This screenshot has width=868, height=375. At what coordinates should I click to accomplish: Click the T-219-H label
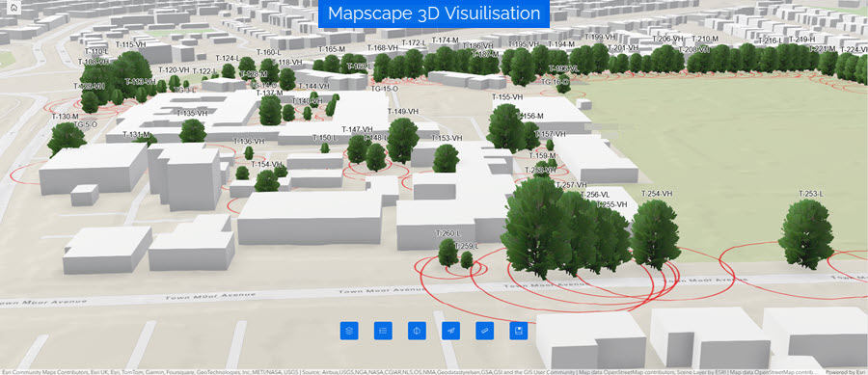tap(801, 40)
